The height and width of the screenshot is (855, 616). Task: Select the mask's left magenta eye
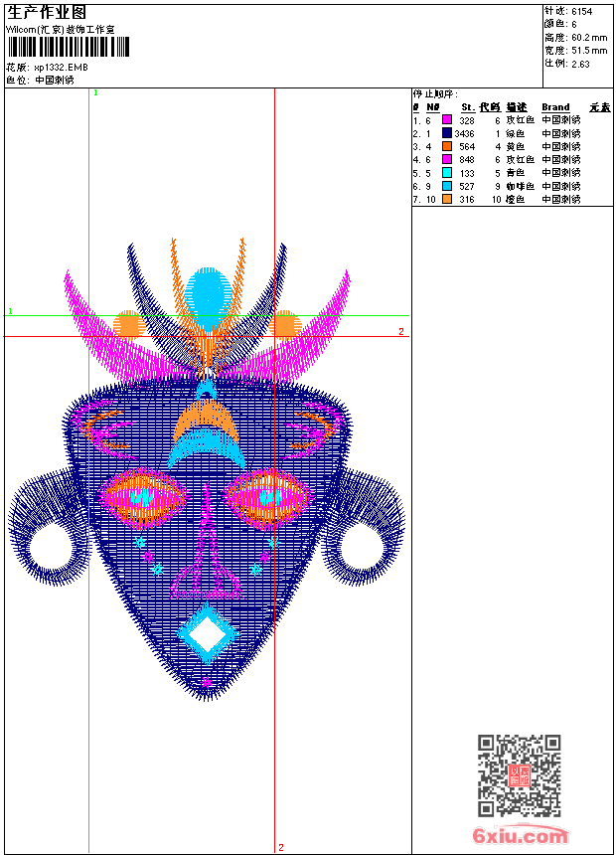pyautogui.click(x=141, y=494)
